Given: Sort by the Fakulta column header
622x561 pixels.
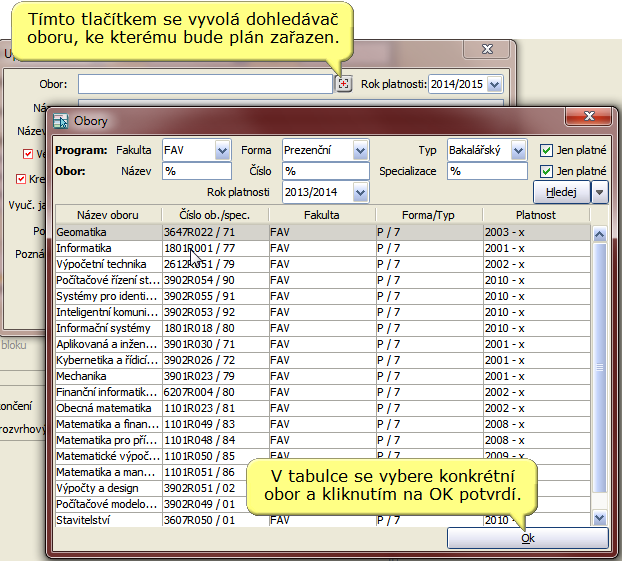Looking at the screenshot, I should pos(322,215).
